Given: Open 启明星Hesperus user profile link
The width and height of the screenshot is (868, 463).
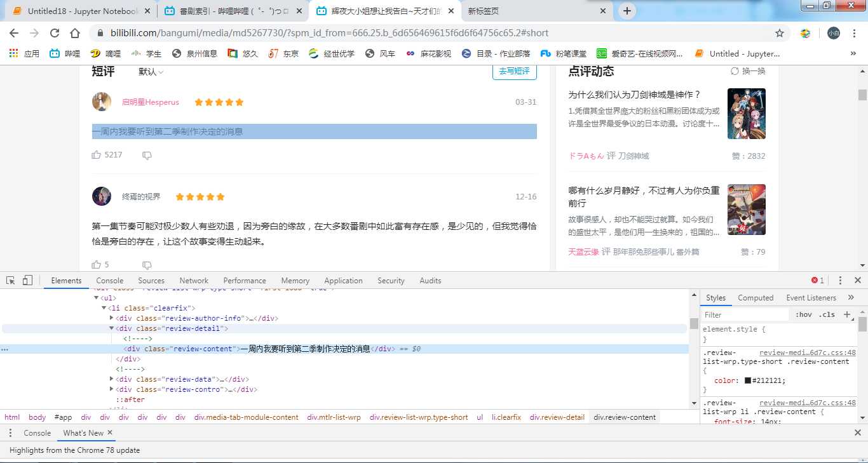Looking at the screenshot, I should point(151,102).
